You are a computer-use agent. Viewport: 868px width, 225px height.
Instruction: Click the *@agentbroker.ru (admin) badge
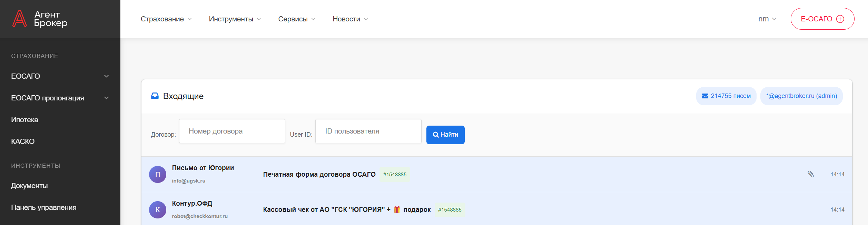801,96
